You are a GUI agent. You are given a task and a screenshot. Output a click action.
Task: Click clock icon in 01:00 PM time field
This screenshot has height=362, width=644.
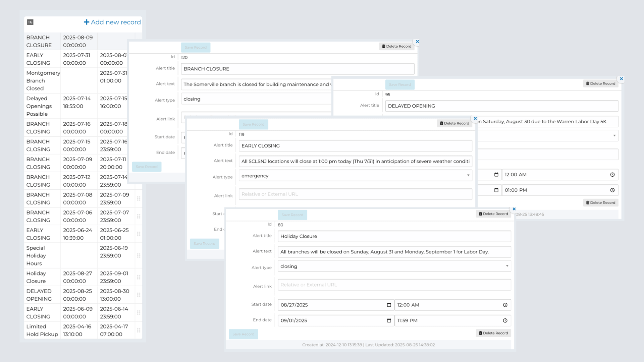pyautogui.click(x=612, y=190)
